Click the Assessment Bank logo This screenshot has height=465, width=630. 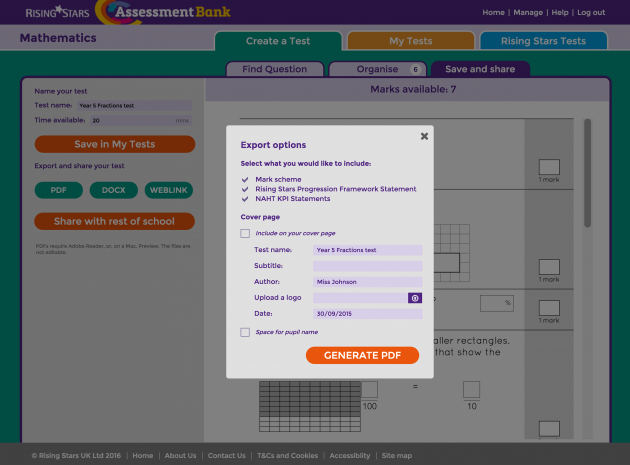point(163,12)
